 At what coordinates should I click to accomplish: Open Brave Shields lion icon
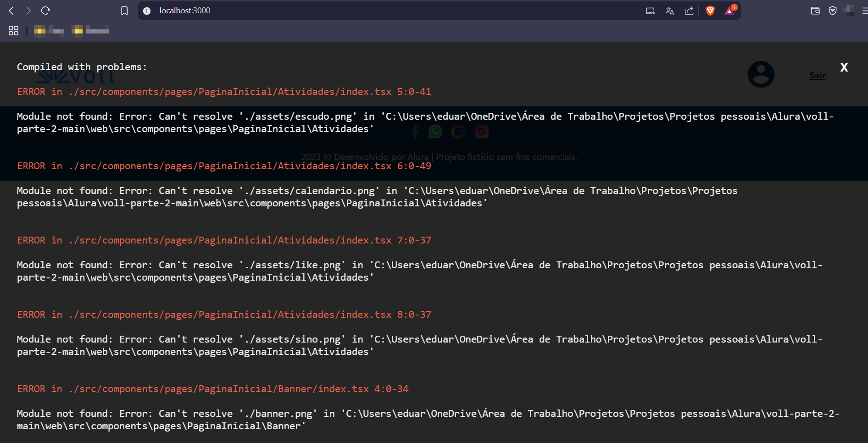pos(710,11)
